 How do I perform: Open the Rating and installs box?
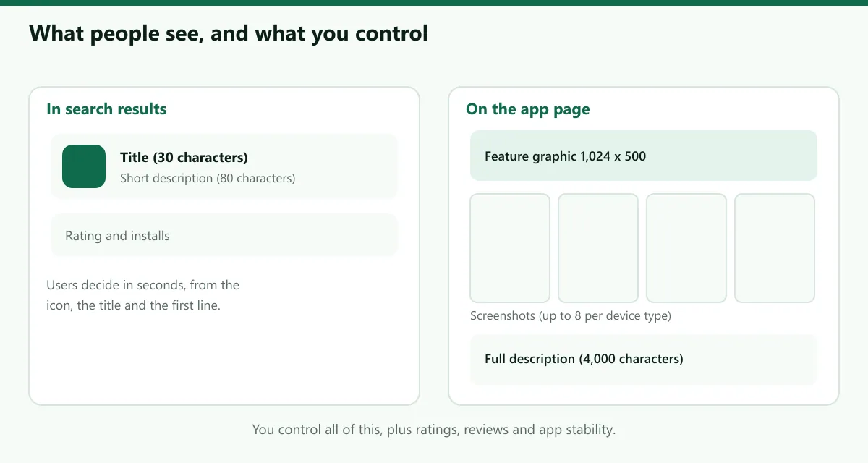click(224, 235)
